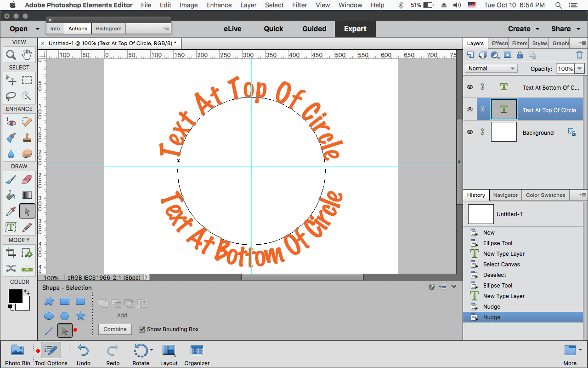Hide the Background layer

(469, 132)
